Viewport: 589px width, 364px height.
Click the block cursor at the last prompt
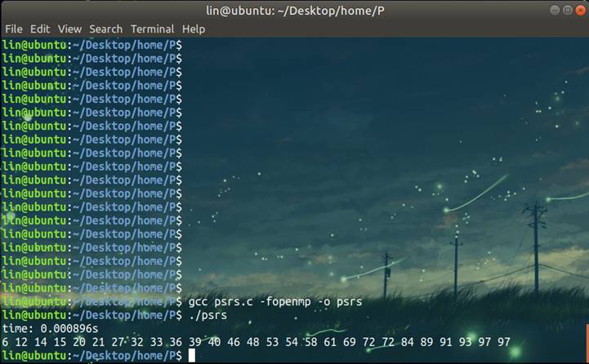click(x=192, y=355)
